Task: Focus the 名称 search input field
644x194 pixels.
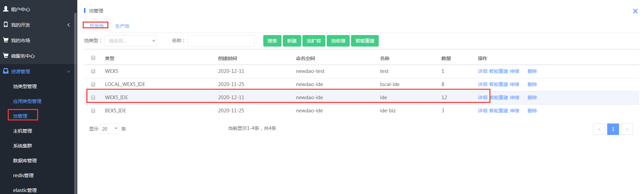Action: (x=221, y=41)
